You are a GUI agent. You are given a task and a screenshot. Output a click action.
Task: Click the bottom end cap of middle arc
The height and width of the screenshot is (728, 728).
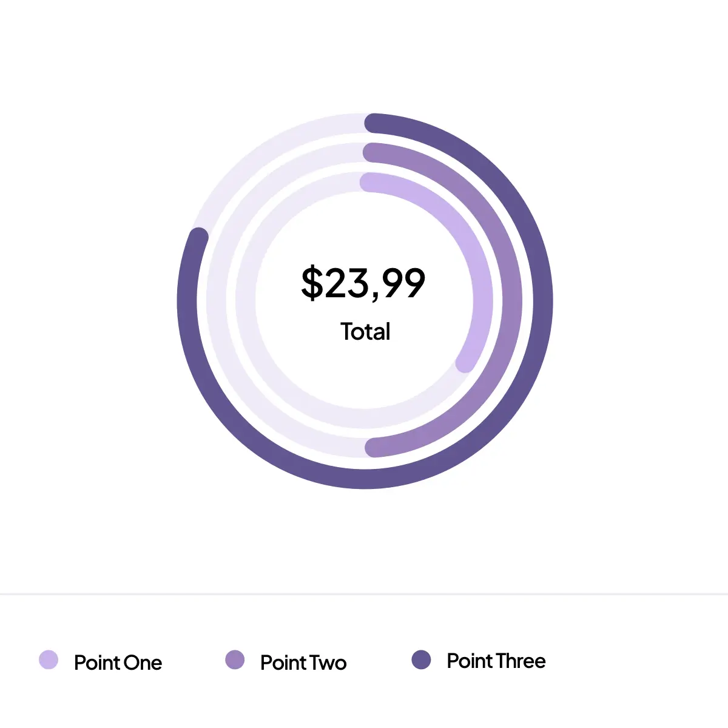(x=375, y=448)
